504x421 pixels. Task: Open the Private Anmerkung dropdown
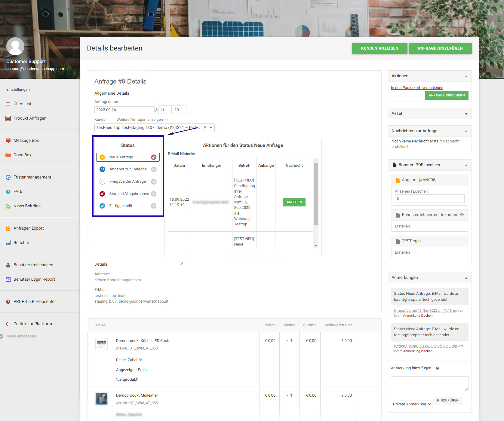coord(411,404)
